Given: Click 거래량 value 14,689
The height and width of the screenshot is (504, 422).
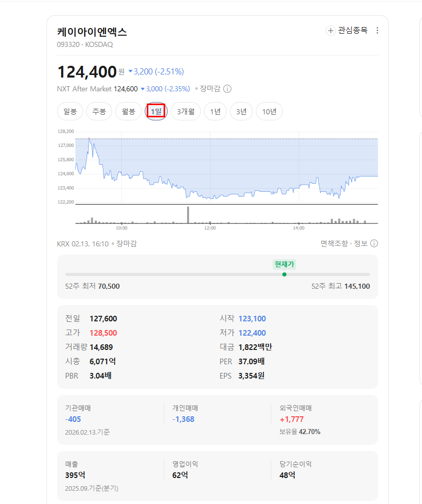Looking at the screenshot, I should coord(101,347).
